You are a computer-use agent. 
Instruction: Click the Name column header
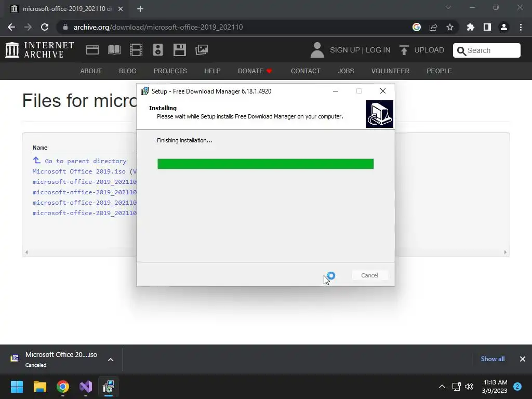(40, 148)
